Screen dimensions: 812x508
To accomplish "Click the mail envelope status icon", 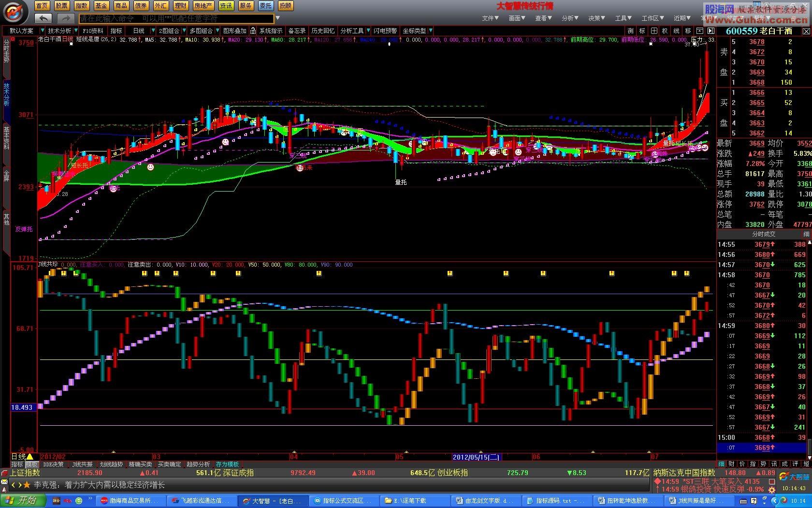I will point(4,481).
